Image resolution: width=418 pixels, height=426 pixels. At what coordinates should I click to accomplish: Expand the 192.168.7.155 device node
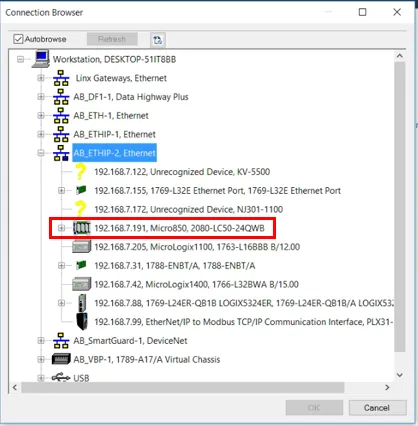pos(62,190)
